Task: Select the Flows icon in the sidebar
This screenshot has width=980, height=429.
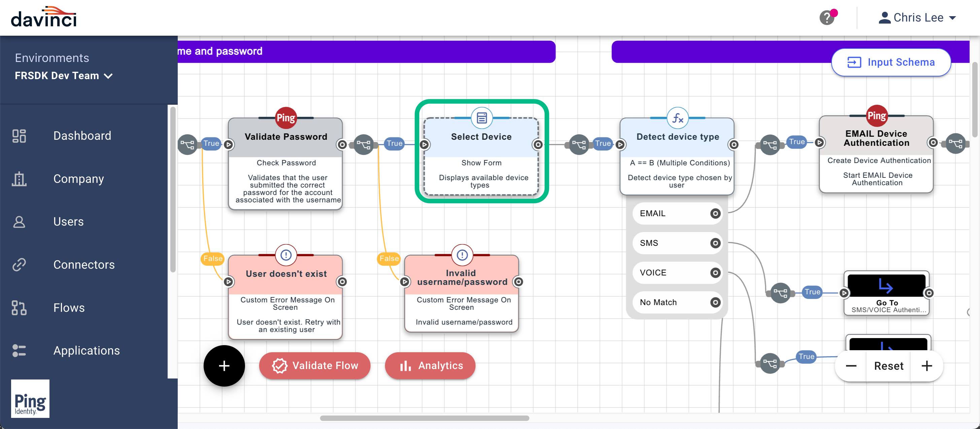Action: pyautogui.click(x=20, y=308)
